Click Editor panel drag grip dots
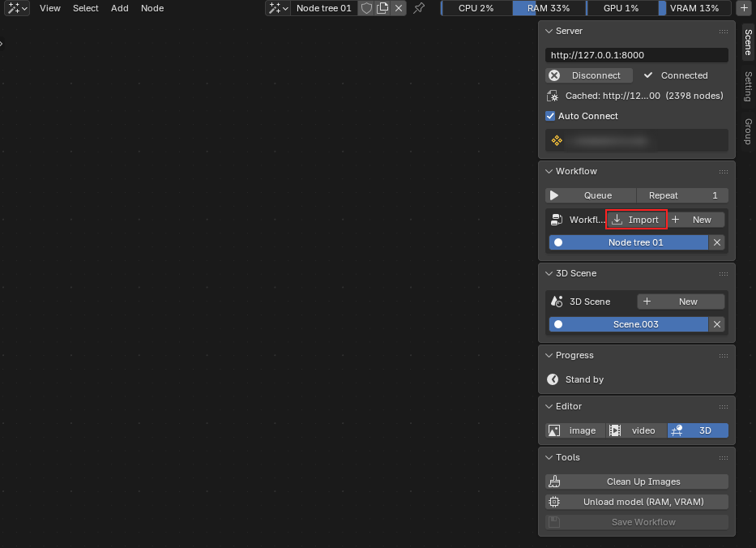 pyautogui.click(x=724, y=407)
